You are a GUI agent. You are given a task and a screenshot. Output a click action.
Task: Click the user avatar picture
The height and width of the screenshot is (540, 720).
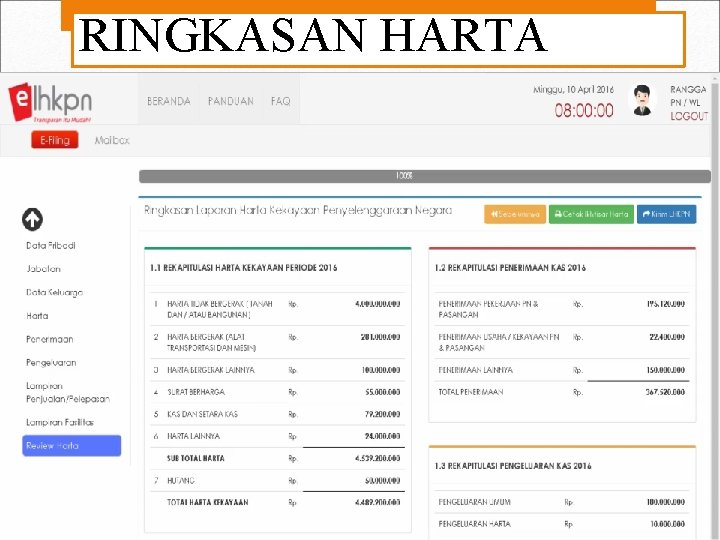point(642,100)
